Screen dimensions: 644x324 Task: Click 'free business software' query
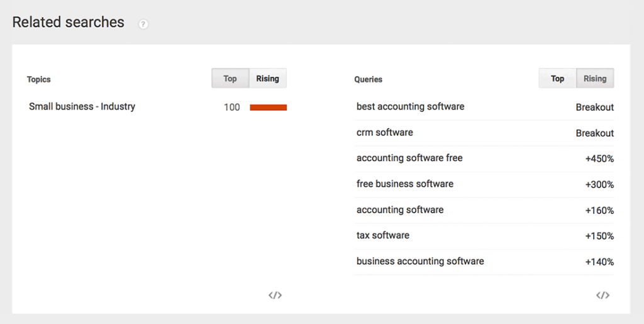(405, 184)
